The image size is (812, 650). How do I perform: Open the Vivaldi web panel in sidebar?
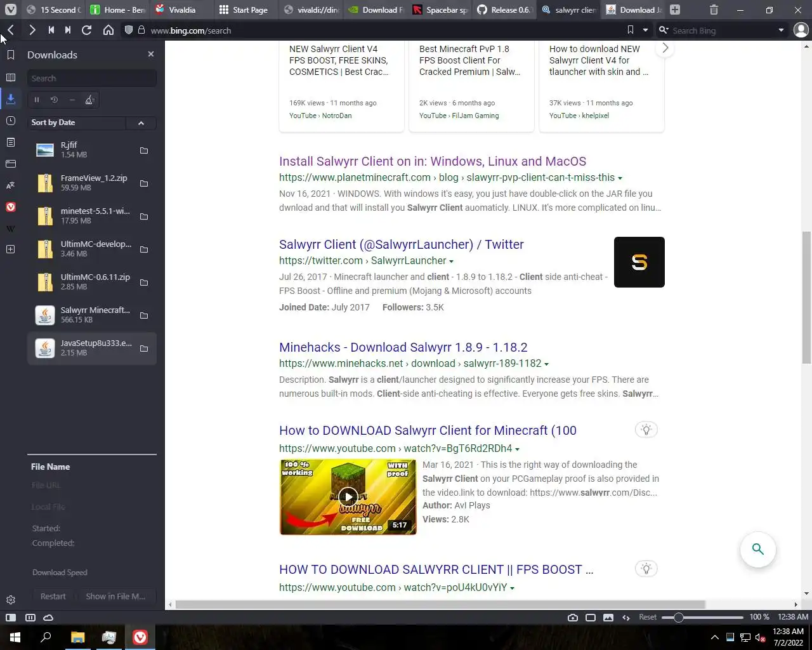11,207
